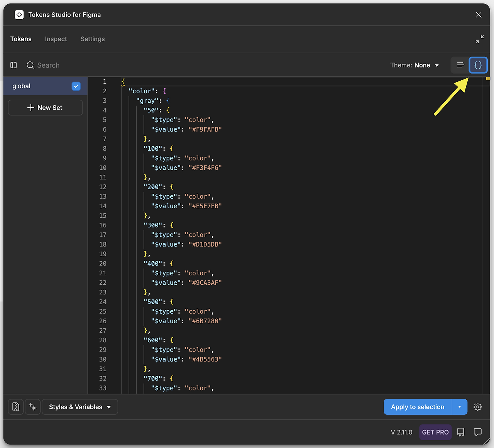Collapse the plugin window with minimize arrows

pos(480,39)
